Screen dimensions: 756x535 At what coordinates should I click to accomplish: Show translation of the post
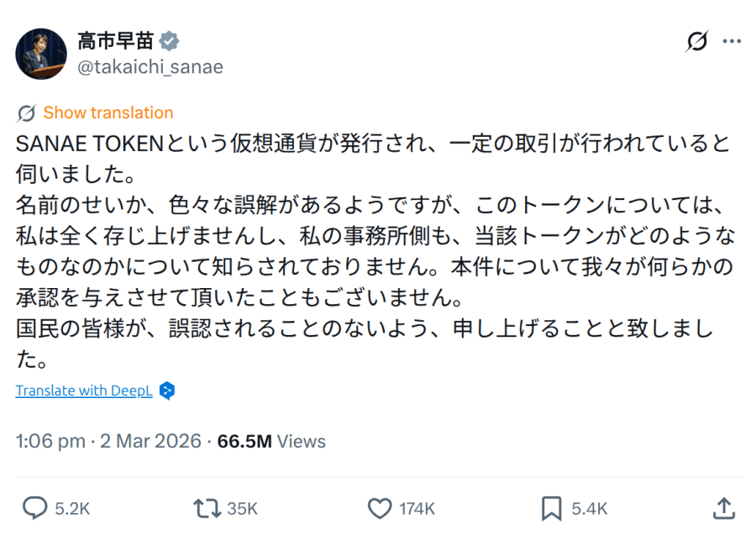pyautogui.click(x=108, y=113)
